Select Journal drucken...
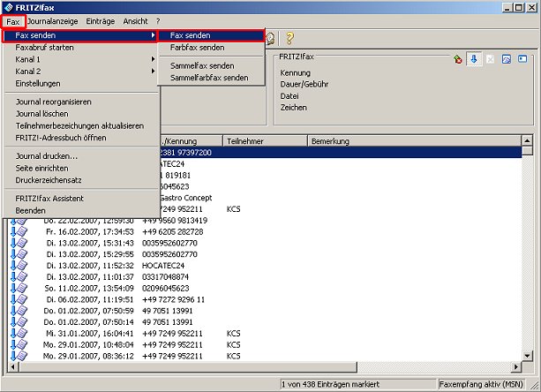 click(x=80, y=156)
